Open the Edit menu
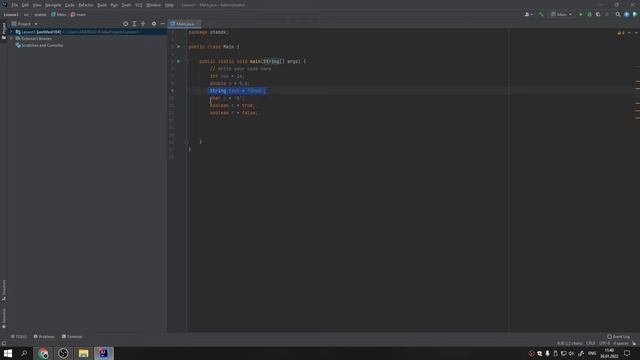The image size is (640, 360). point(25,5)
